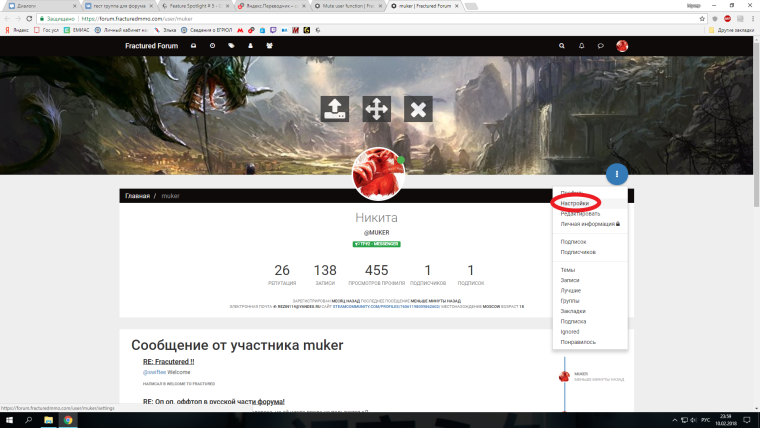Image resolution: width=760 pixels, height=428 pixels.
Task: Open File Explorer from the taskbar
Action: point(48,420)
